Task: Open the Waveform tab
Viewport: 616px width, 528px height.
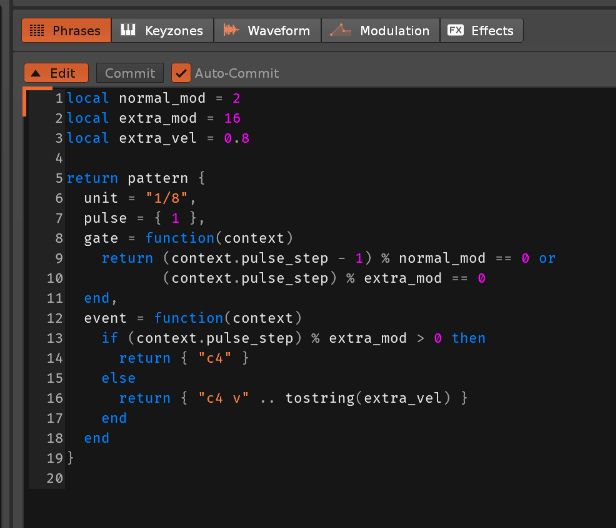Action: [x=268, y=30]
